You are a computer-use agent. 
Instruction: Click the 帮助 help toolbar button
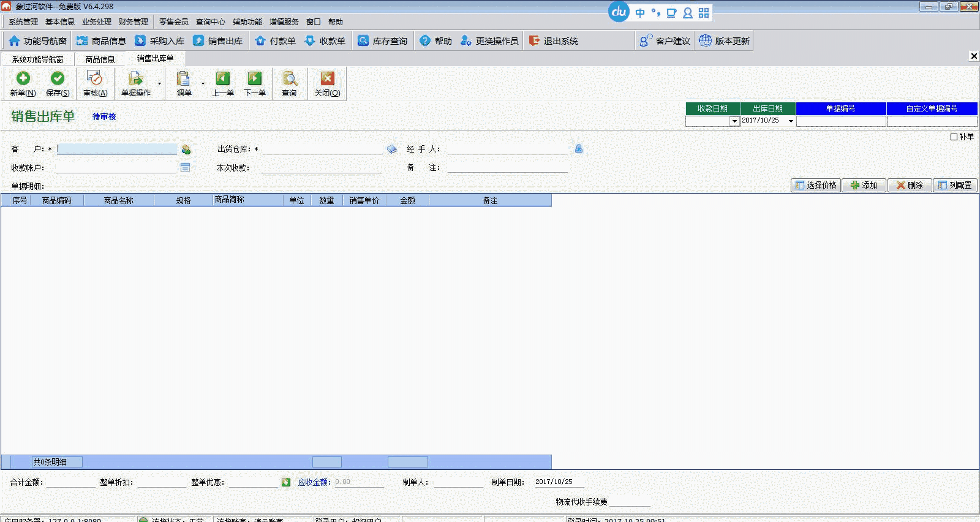click(436, 41)
